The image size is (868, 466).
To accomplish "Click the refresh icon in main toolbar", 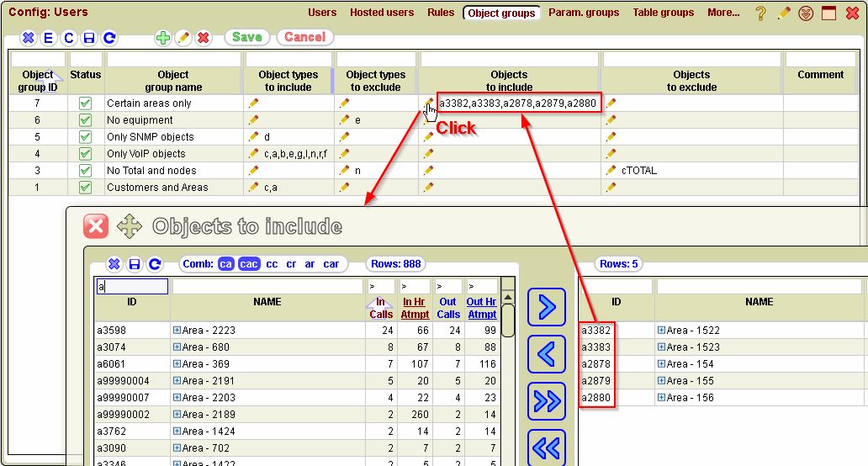I will pos(109,38).
